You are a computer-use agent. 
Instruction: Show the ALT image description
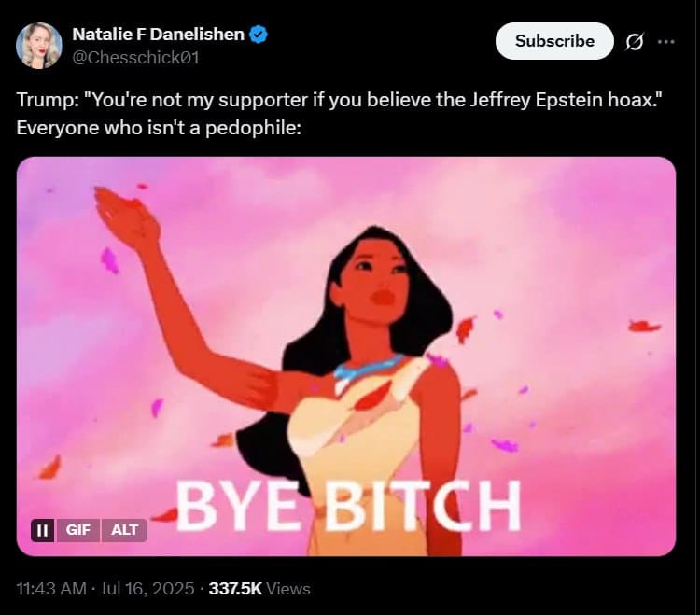[124, 530]
